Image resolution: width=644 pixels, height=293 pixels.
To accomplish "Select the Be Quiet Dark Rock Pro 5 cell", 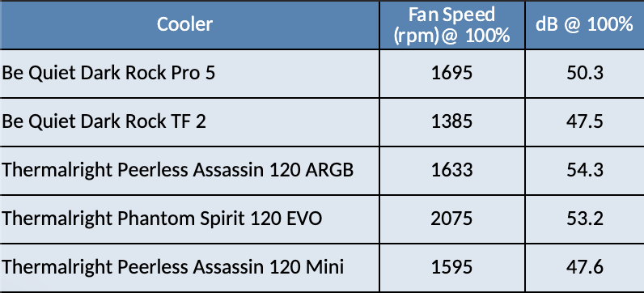I will 189,74.
